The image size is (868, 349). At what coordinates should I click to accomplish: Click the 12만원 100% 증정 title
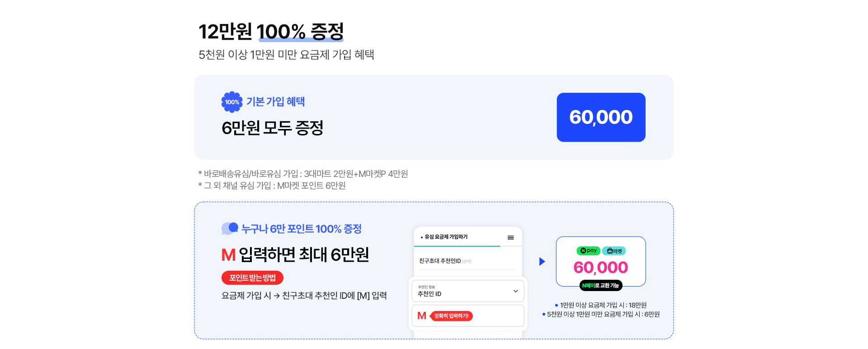tap(271, 32)
